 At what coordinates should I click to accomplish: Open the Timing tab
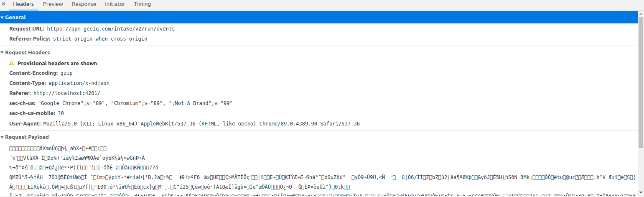(x=143, y=4)
